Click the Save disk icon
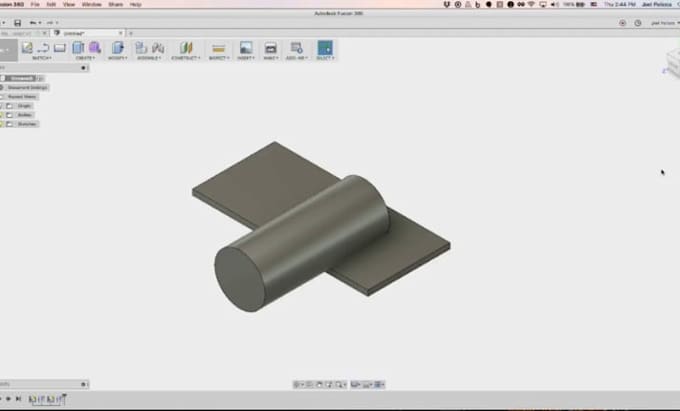 click(17, 23)
